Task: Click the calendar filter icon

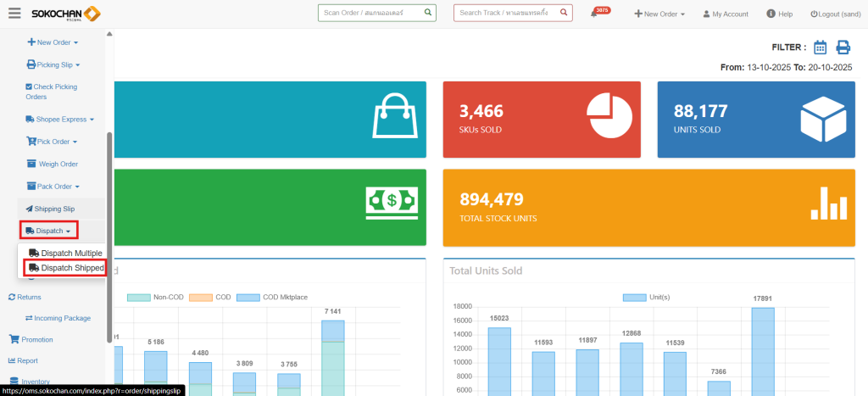Action: [820, 47]
